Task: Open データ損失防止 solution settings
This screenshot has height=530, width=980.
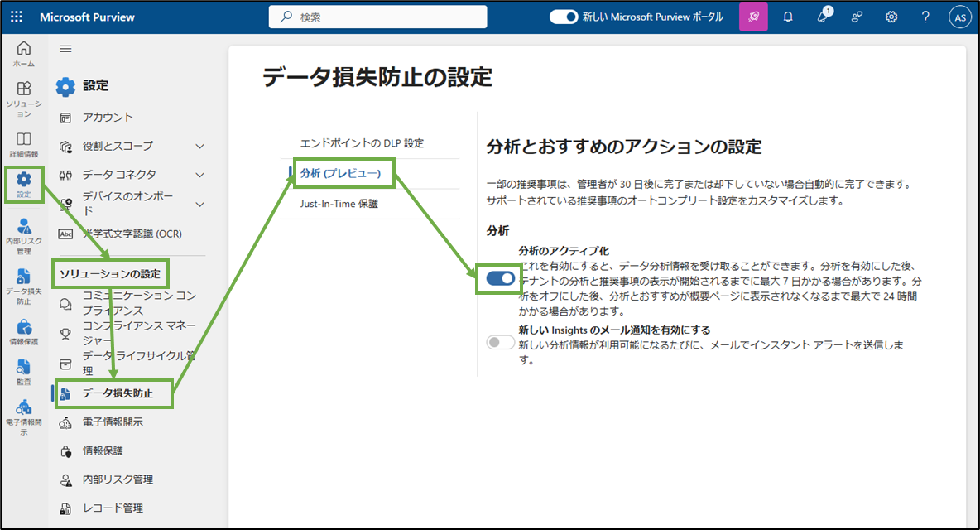Action: pyautogui.click(x=118, y=393)
